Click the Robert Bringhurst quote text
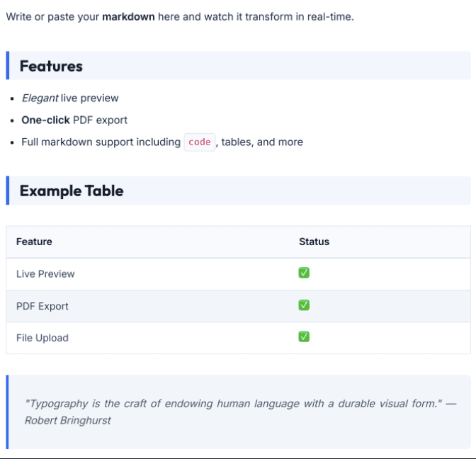Viewport: 476px width, 459px height. click(240, 412)
